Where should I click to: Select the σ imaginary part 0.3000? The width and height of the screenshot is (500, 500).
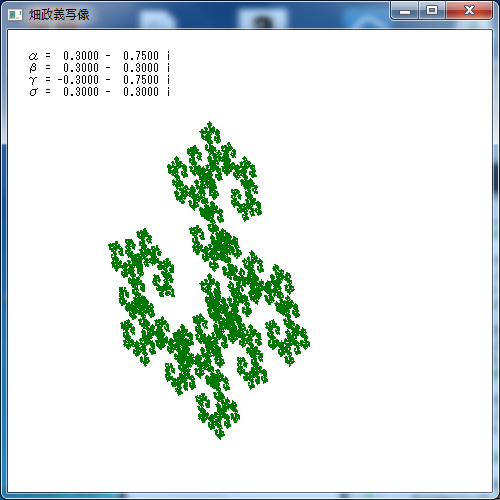pos(141,92)
